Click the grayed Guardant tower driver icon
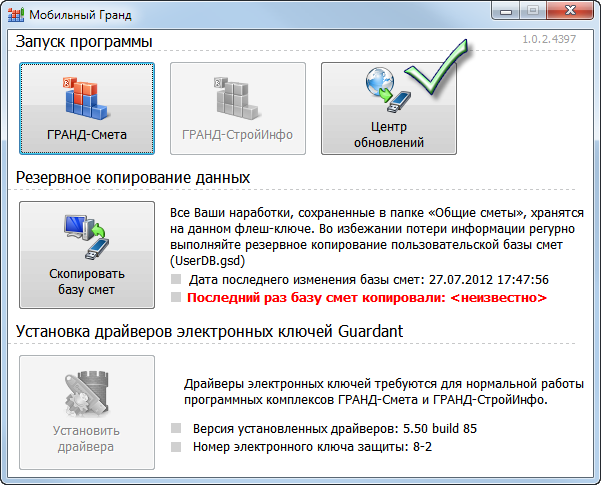601x485 pixels. point(87,393)
